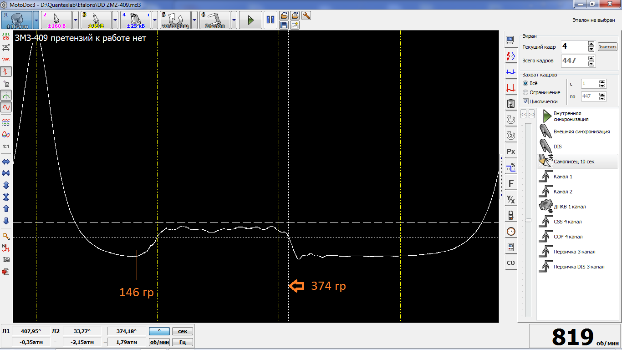The image size is (622, 364).
Task: Open dropdown arrow next to channel 2
Action: point(76,20)
